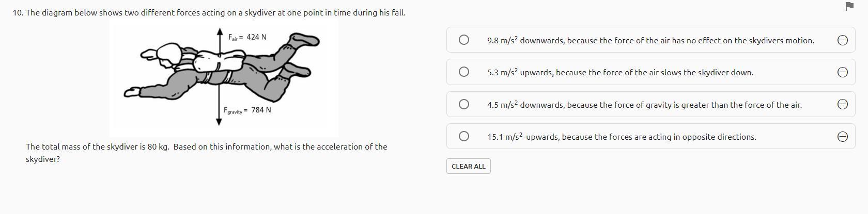Select the 5.3 m/s² upwards radio button
Image resolution: width=868 pixels, height=214 pixels.
pyautogui.click(x=464, y=72)
